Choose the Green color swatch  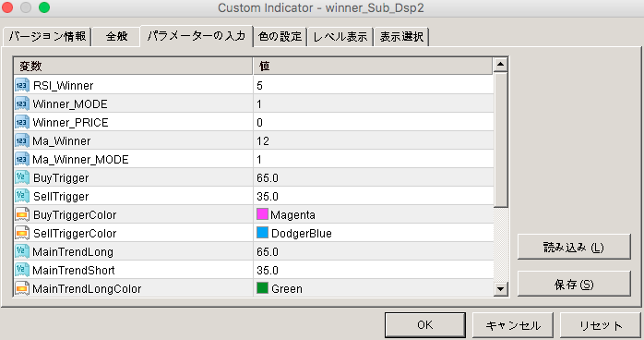click(x=262, y=288)
